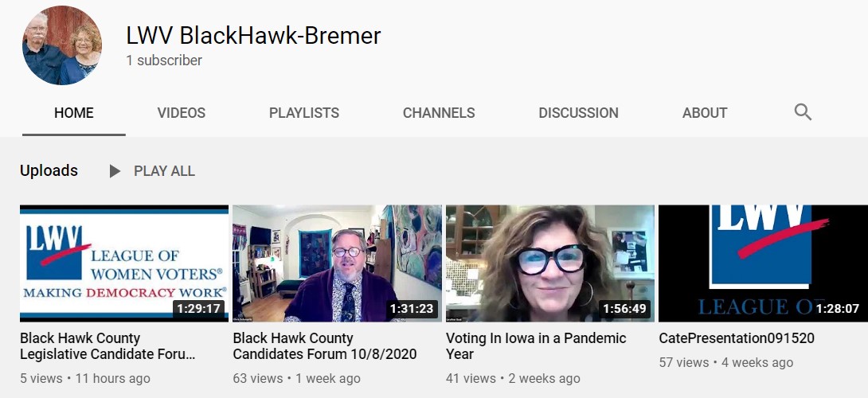Click the channel search magnifier icon
The image size is (868, 398).
coord(803,112)
